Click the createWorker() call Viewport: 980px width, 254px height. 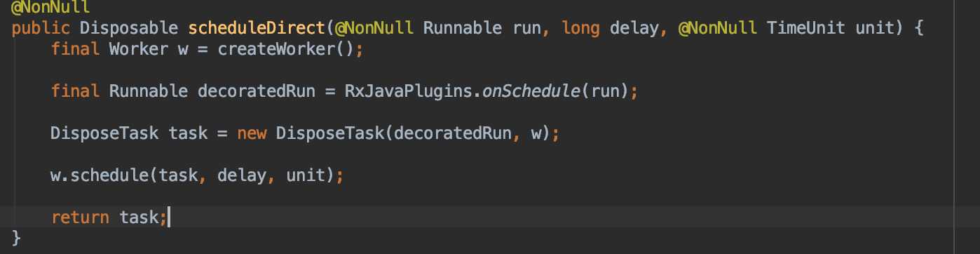(x=286, y=50)
